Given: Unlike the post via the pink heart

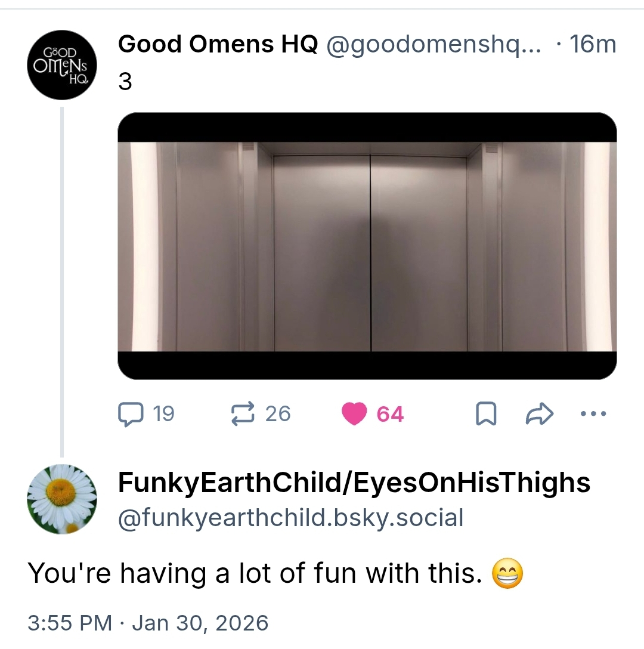Looking at the screenshot, I should click(354, 414).
